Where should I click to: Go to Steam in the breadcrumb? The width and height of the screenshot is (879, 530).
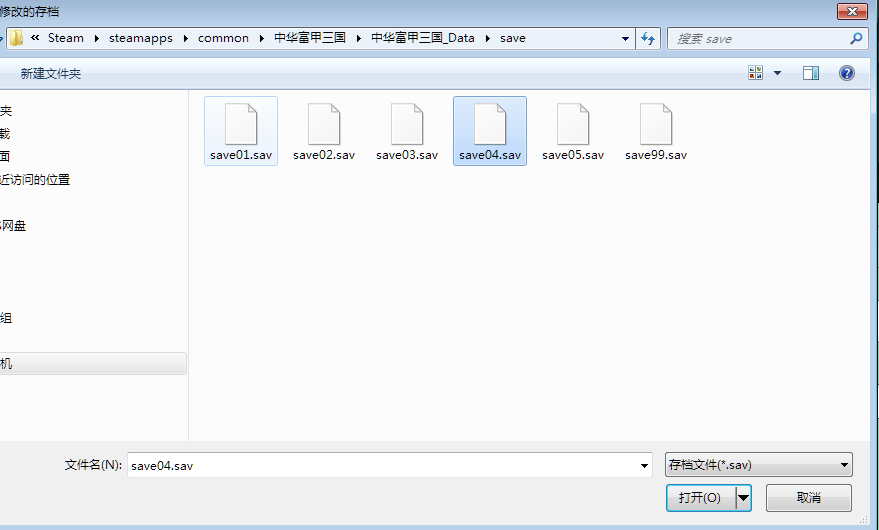tap(66, 38)
